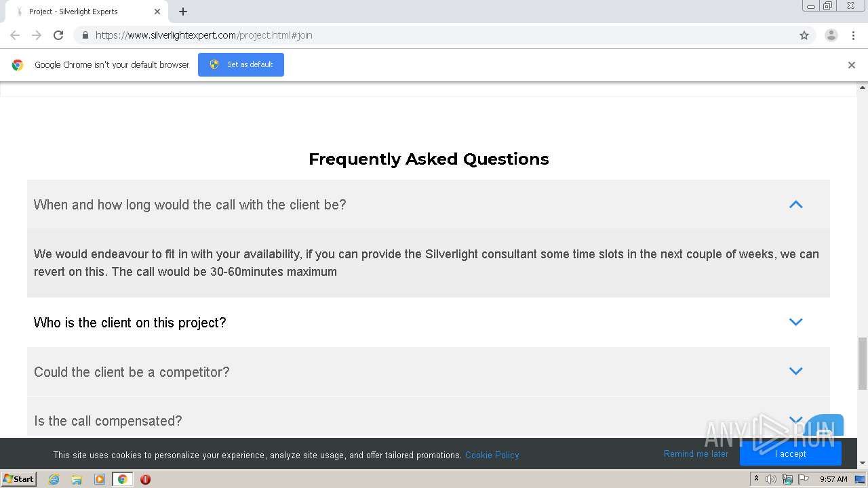Image resolution: width=868 pixels, height=488 pixels.
Task: Click the 'Set as default' button
Action: 241,65
